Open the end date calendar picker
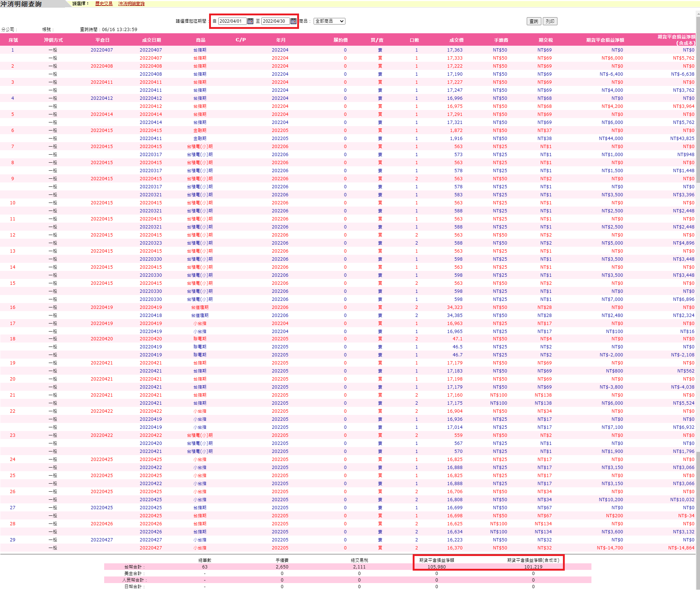This screenshot has width=700, height=590. [x=294, y=21]
